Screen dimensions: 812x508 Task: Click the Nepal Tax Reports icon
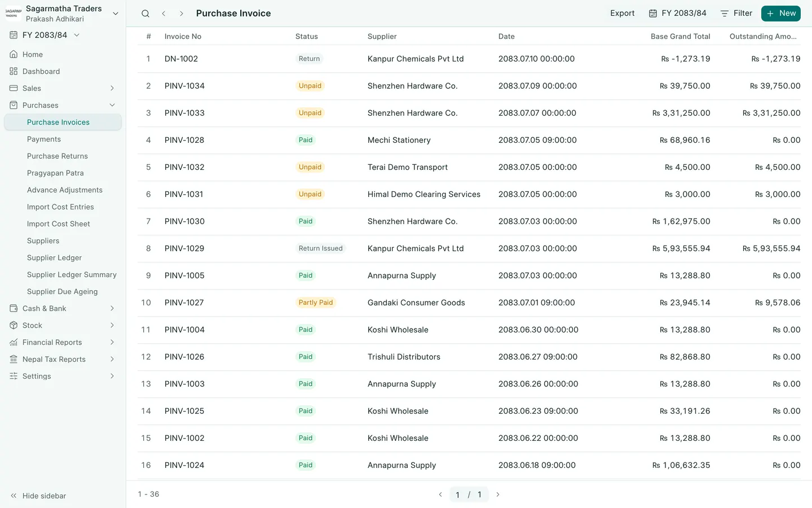(14, 359)
